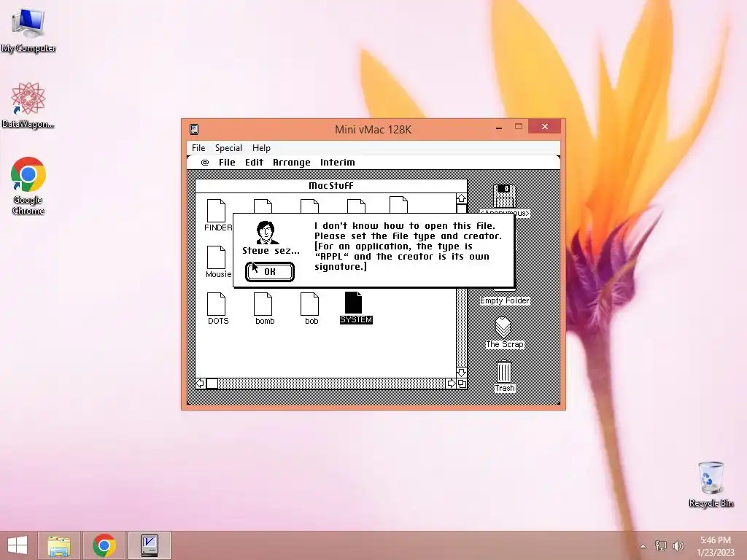Select the bob file icon

coord(309,304)
